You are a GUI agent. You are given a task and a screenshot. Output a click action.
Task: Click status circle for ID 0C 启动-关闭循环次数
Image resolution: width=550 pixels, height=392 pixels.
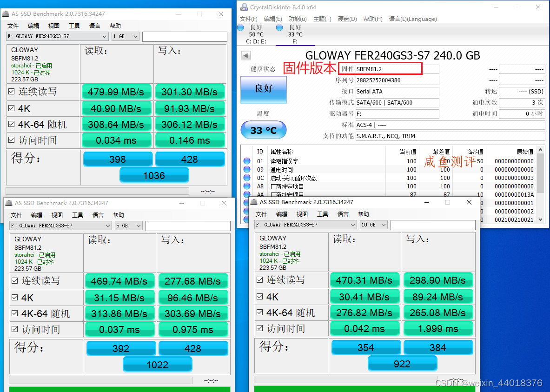(247, 178)
